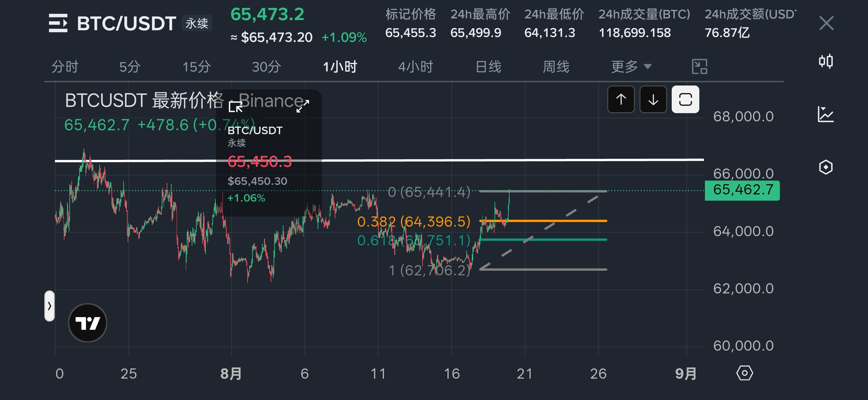Click the last price 65,473.2

[267, 14]
